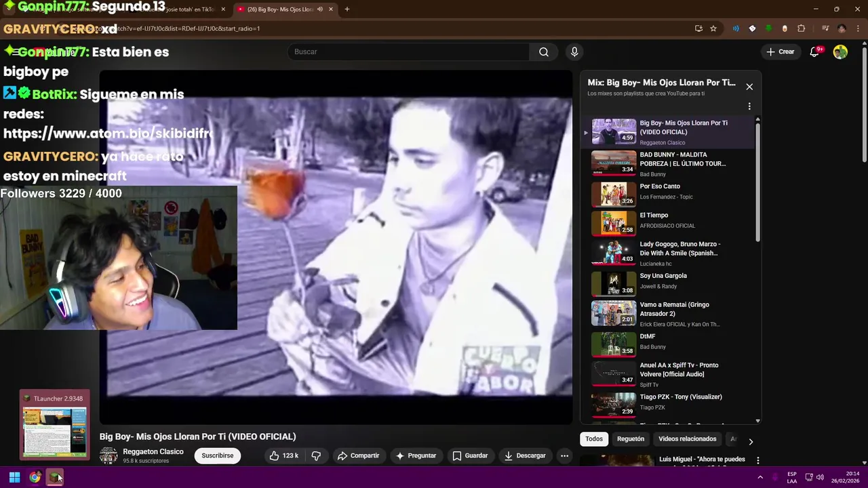
Task: Play Vamo a Rematai in mix
Action: [671, 313]
